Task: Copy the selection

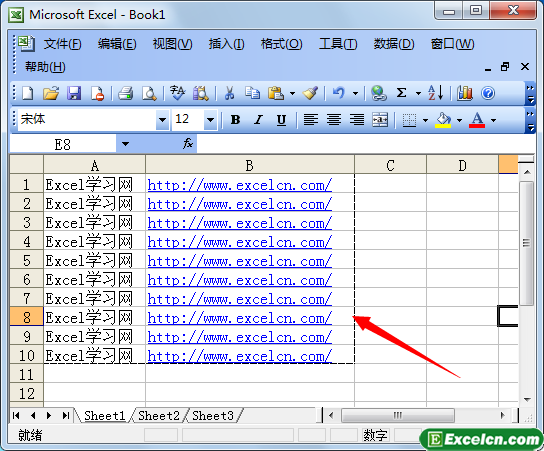Action: [252, 93]
